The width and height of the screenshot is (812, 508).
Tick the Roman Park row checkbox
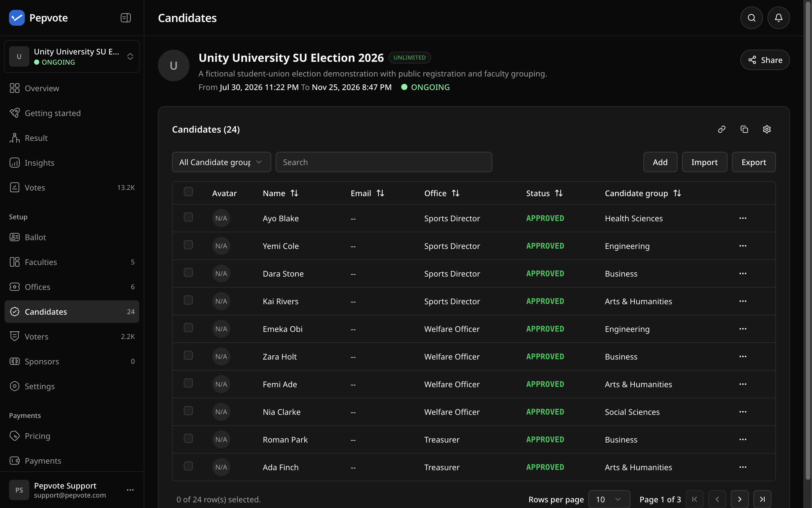point(188,439)
